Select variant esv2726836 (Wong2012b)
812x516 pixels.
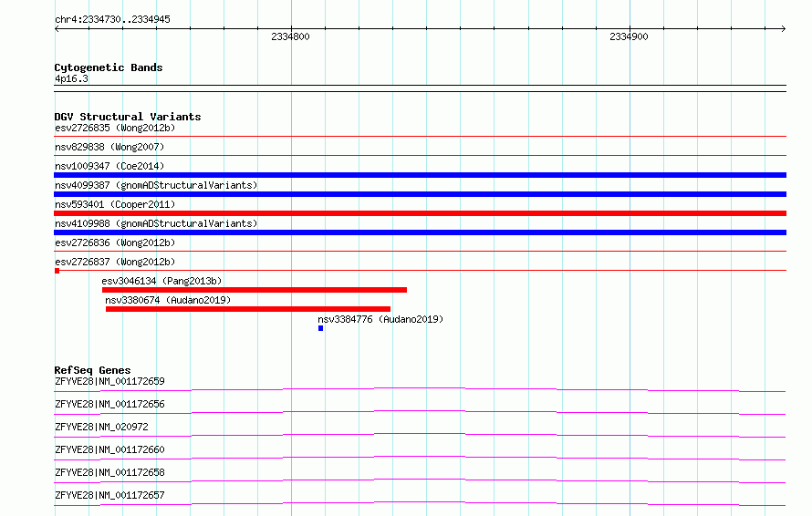(115, 243)
